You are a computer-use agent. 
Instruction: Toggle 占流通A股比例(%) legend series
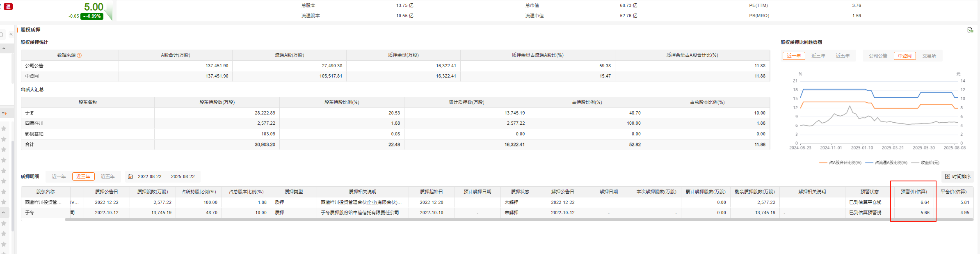pos(886,163)
